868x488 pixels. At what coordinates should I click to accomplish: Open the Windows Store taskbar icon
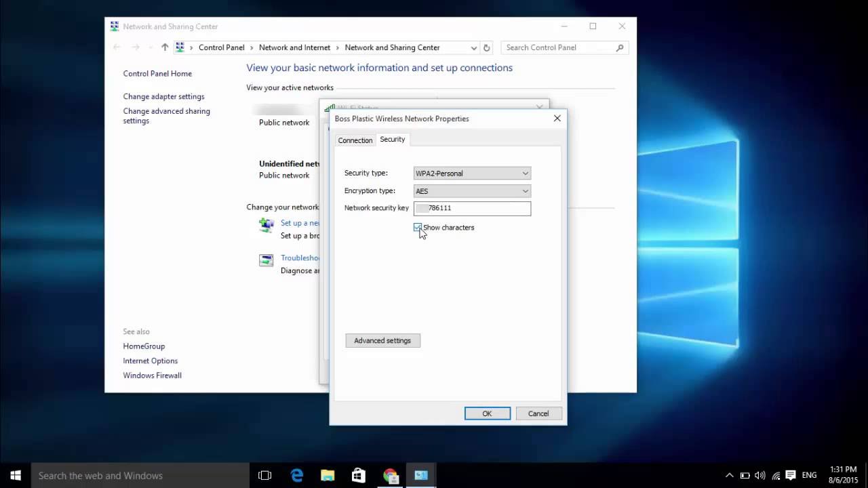(x=359, y=475)
